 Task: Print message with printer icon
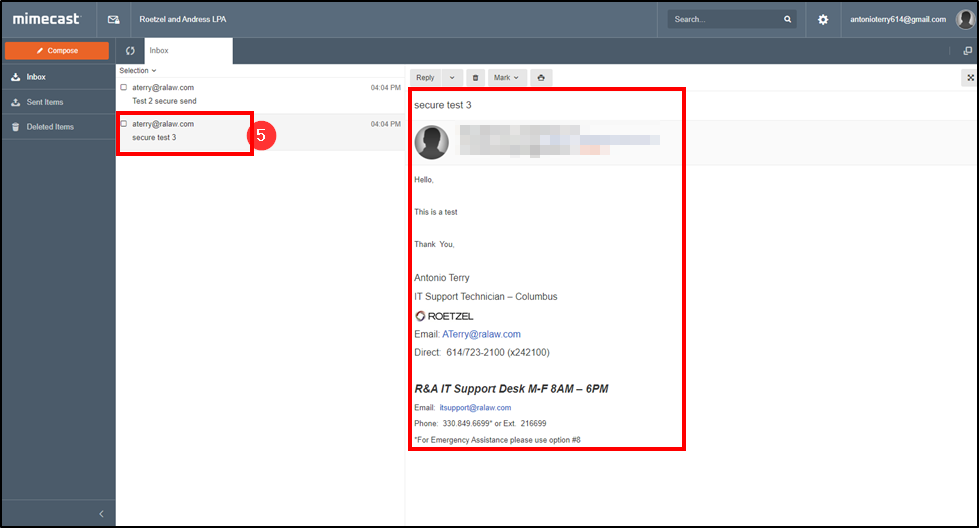coord(541,77)
